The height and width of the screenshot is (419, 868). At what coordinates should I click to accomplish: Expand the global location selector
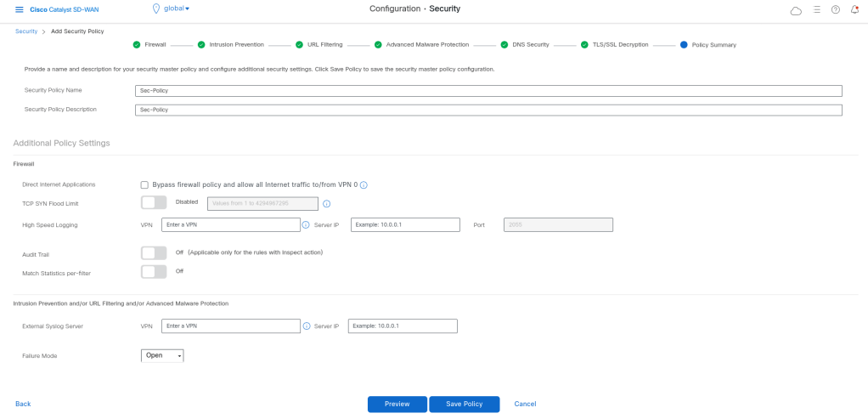tap(172, 8)
